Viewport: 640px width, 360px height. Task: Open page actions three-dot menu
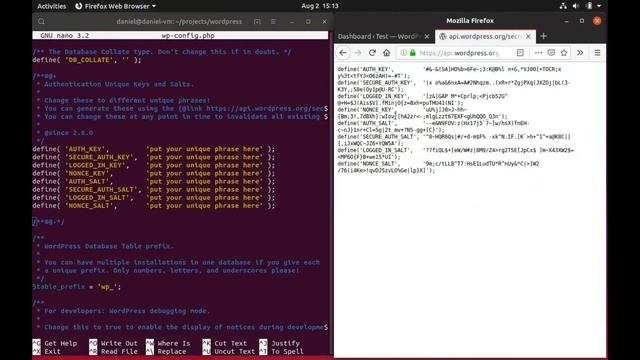coord(538,53)
